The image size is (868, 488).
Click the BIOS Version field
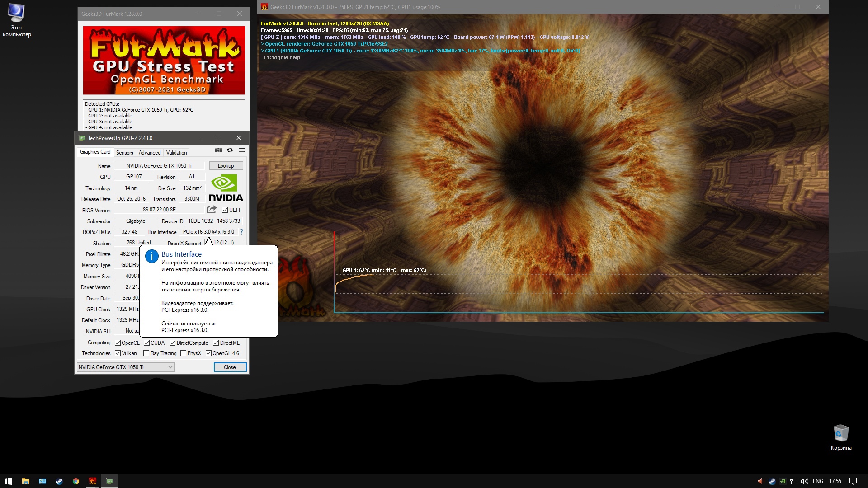[x=159, y=210]
